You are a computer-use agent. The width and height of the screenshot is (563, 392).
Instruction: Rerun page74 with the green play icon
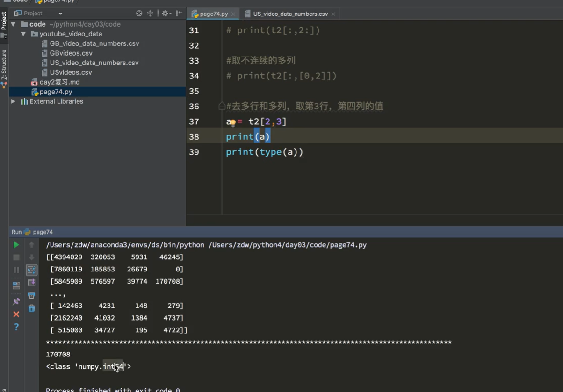pyautogui.click(x=16, y=245)
